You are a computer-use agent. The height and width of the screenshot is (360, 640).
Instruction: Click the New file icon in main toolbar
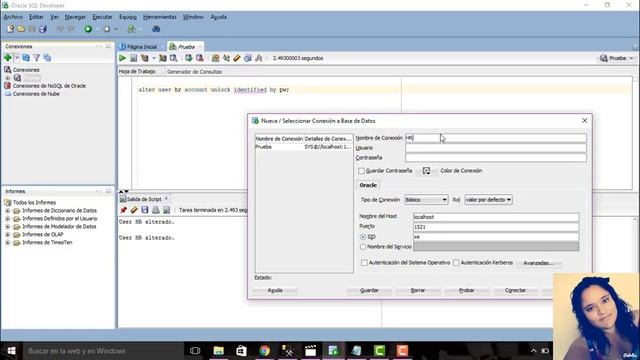coord(10,29)
